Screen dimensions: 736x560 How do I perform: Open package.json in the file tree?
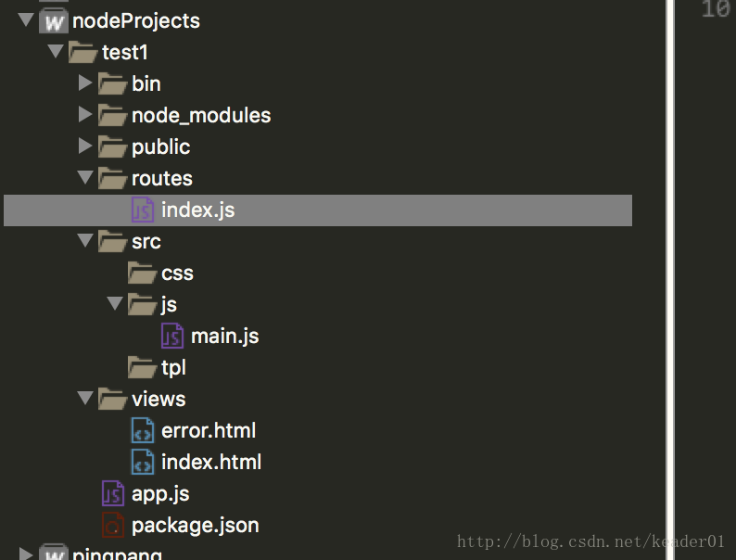[196, 526]
